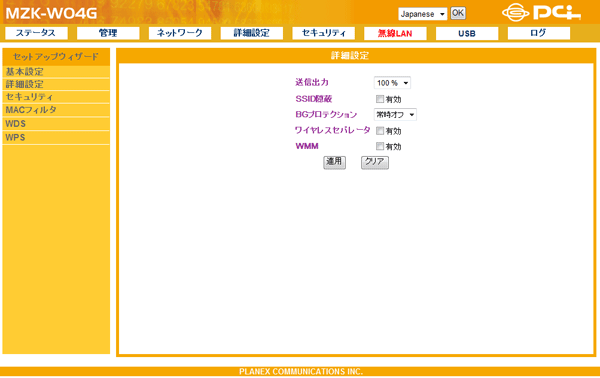Open the 送信出力 100 % dropdown
This screenshot has width=600, height=378.
click(392, 83)
